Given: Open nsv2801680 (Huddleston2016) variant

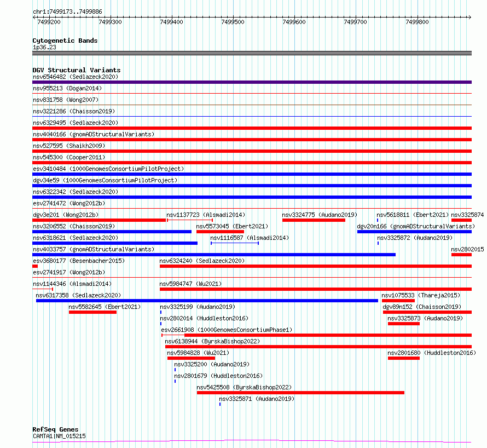Looking at the screenshot, I should pyautogui.click(x=432, y=353).
